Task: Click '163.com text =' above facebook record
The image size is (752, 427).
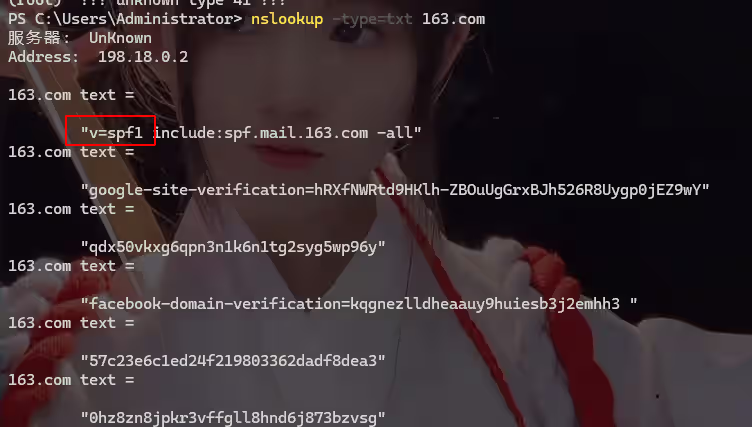Action: pyautogui.click(x=71, y=266)
